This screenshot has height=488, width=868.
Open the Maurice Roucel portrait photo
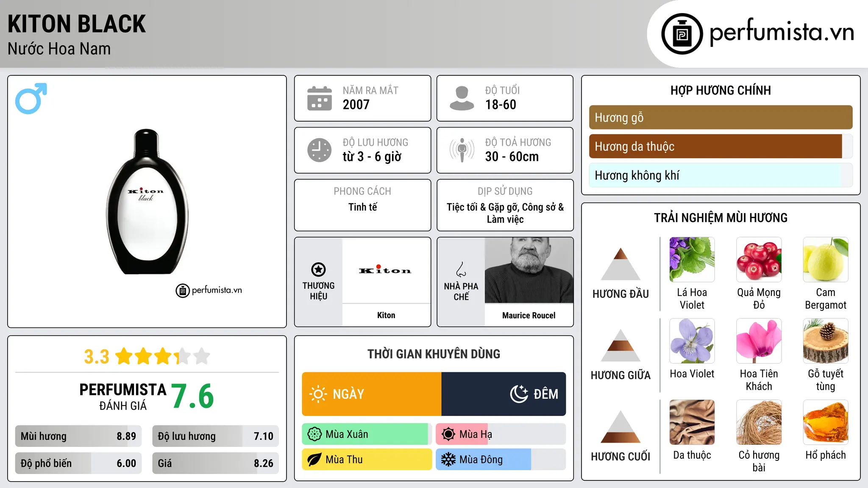529,270
